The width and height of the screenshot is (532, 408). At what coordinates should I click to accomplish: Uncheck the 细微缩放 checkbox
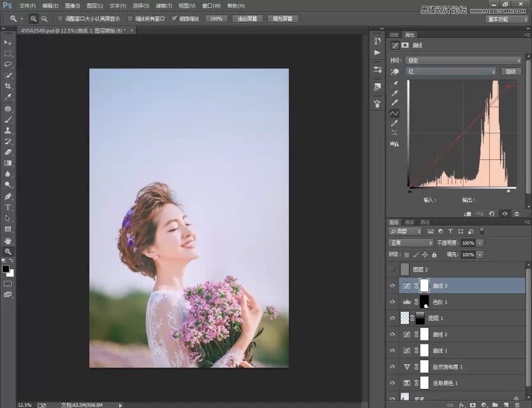174,19
